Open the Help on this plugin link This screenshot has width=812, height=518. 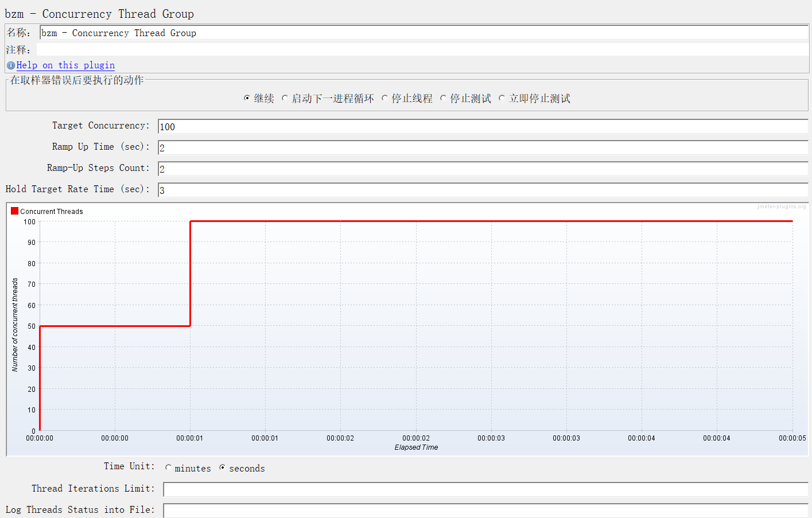(65, 65)
